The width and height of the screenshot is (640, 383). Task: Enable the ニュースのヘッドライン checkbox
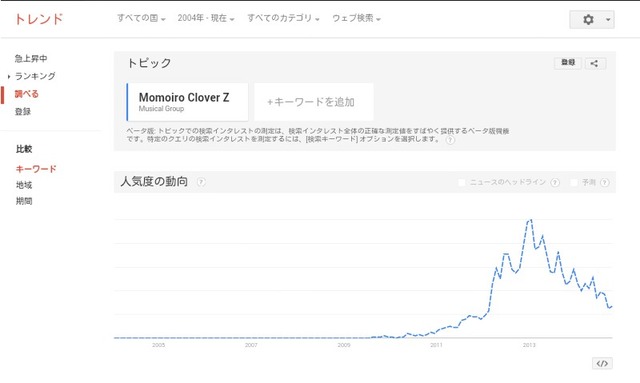(x=462, y=182)
